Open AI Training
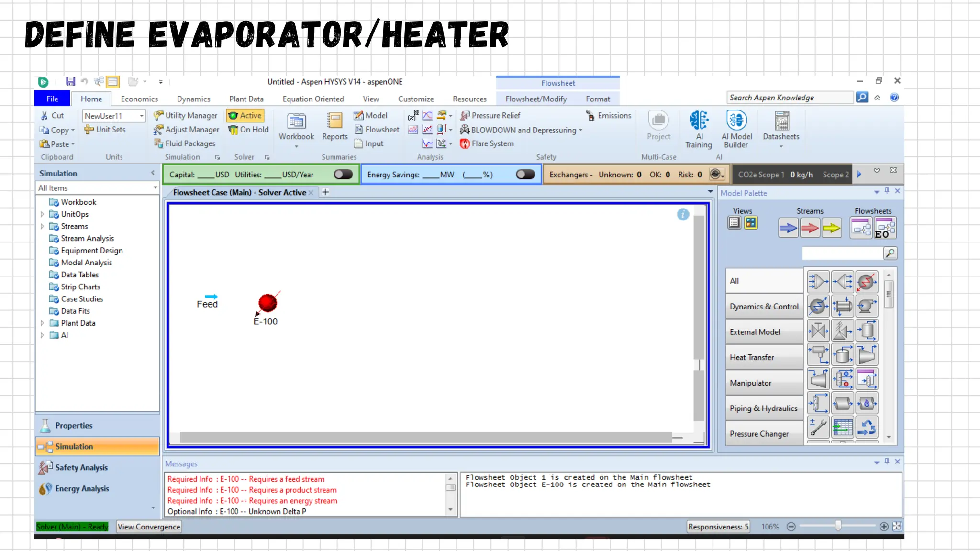Image resolution: width=980 pixels, height=551 pixels. coord(699,130)
